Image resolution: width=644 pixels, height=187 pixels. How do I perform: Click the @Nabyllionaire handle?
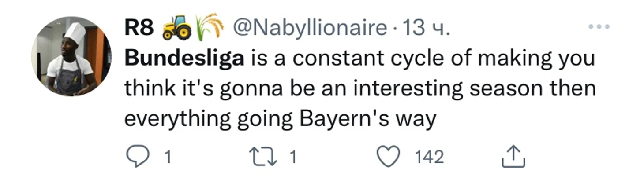pos(309,29)
